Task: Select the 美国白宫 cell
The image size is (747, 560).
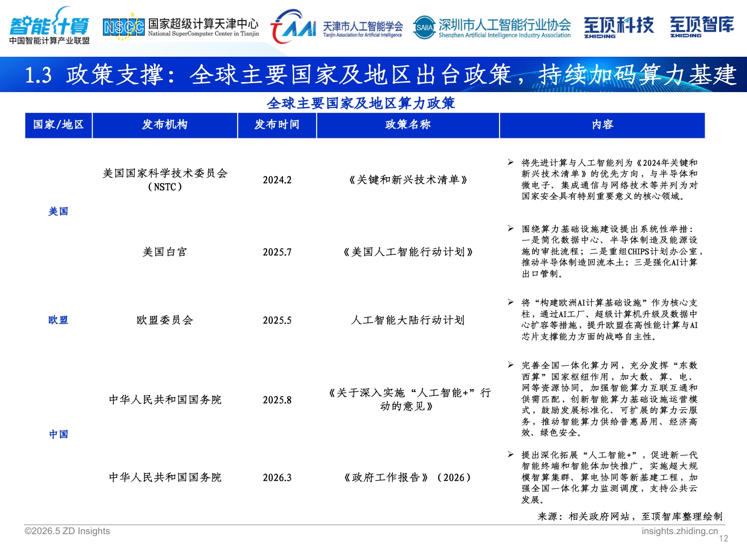Action: pyautogui.click(x=165, y=252)
